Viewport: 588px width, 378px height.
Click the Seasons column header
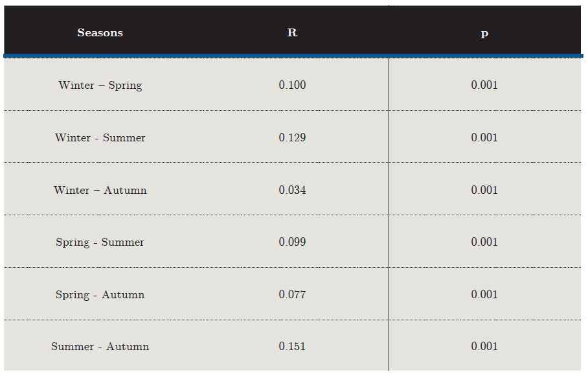[x=100, y=32]
